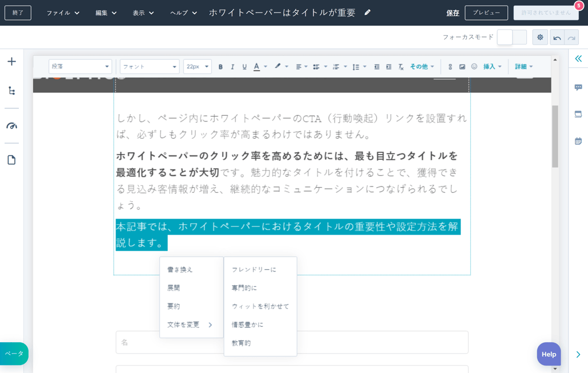
Task: Click the scrollbar up arrow
Action: point(555,59)
